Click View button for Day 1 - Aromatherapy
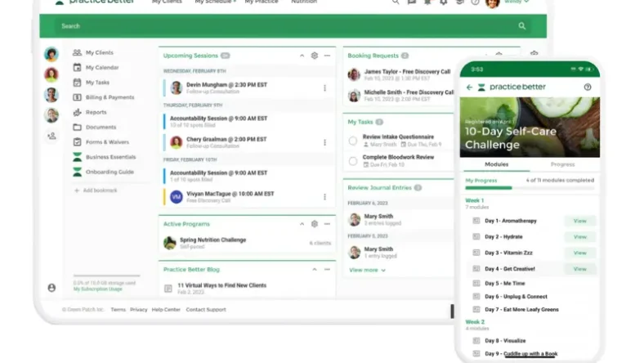Viewport: 644px width, 363px height. 579,221
